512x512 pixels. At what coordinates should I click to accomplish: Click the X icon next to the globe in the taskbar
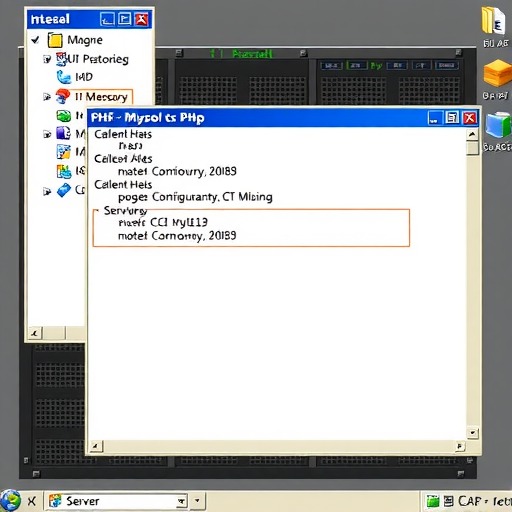(x=32, y=501)
